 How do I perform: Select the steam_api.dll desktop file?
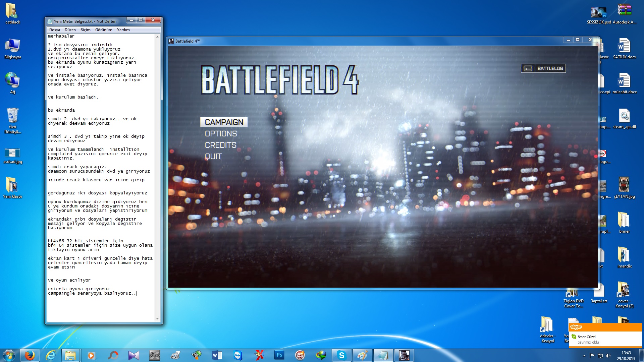624,118
